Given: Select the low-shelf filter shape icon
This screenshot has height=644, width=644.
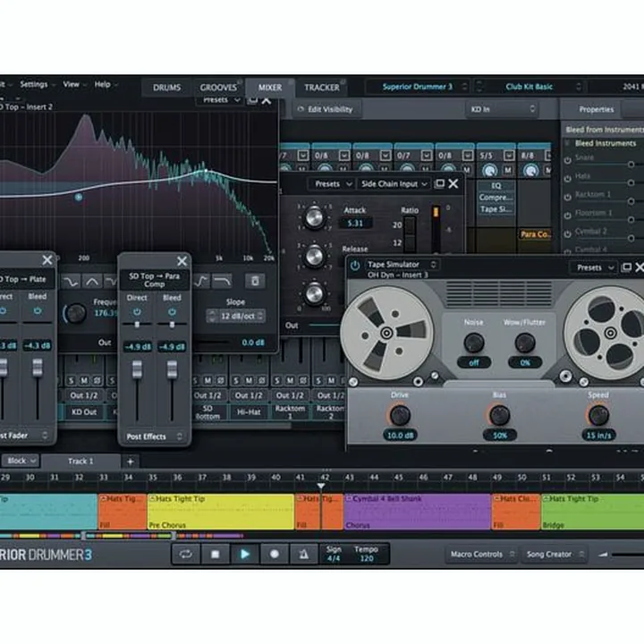Looking at the screenshot, I should point(71,282).
